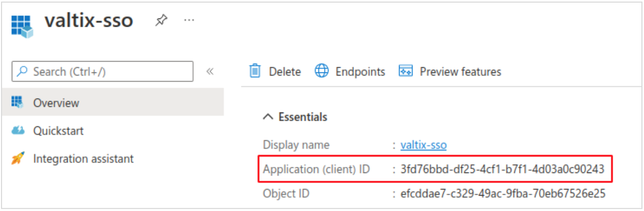Click the Overview grid icon

[x=17, y=102]
